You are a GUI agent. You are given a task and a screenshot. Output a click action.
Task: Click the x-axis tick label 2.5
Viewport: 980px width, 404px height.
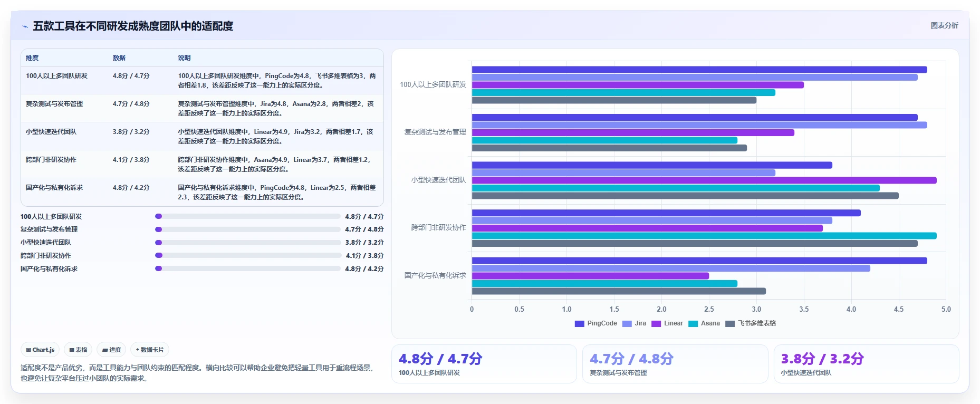709,310
